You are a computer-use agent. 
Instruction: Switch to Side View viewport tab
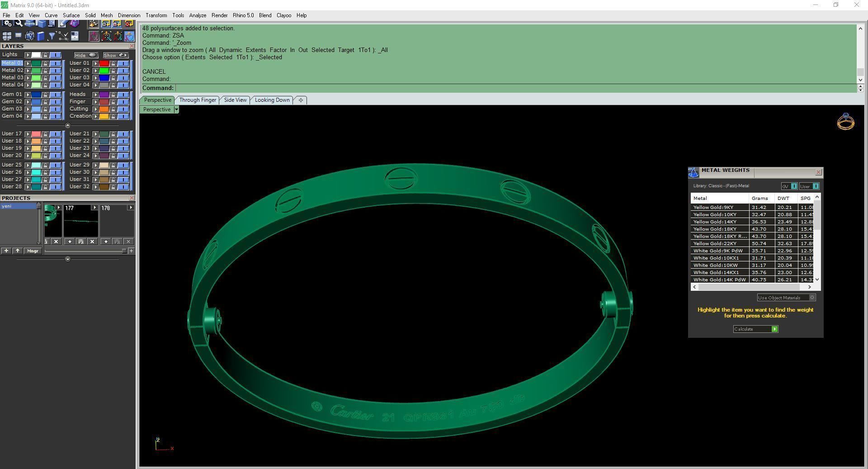(235, 100)
